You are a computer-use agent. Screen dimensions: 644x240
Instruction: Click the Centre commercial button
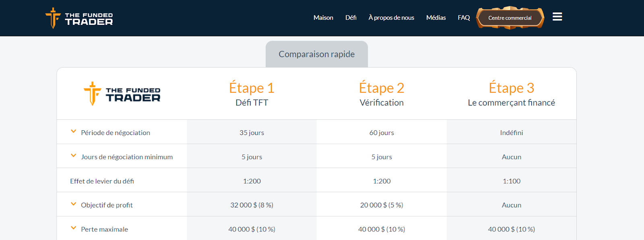point(510,18)
